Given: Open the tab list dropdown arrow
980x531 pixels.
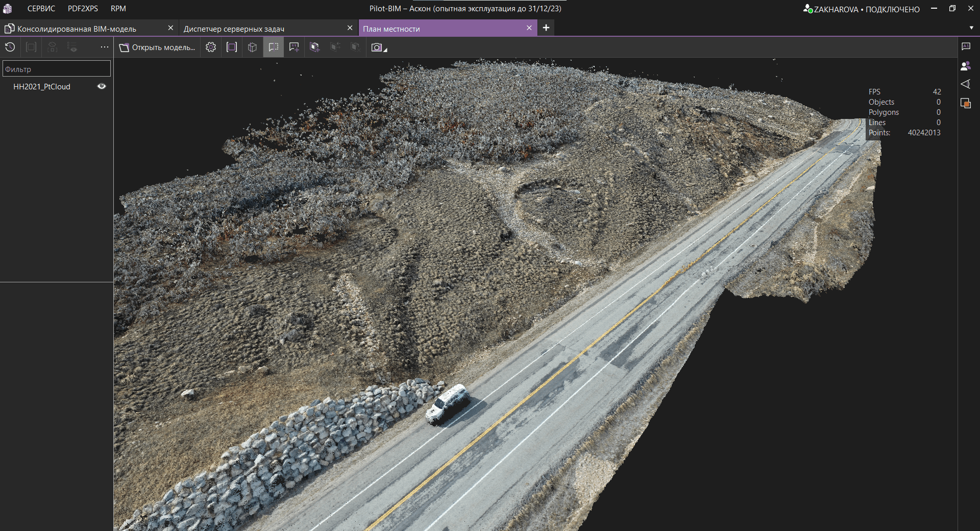Looking at the screenshot, I should tap(971, 28).
